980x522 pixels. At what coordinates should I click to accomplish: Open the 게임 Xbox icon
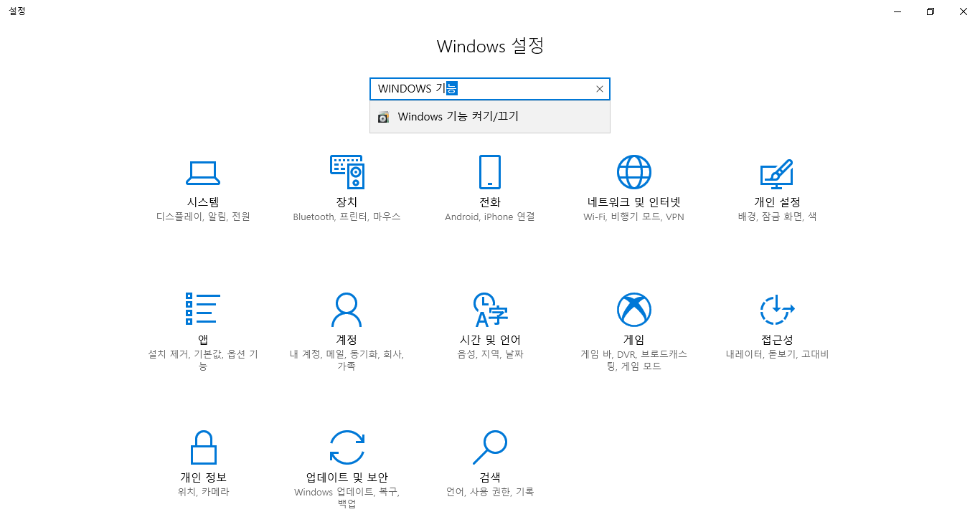[x=633, y=309]
